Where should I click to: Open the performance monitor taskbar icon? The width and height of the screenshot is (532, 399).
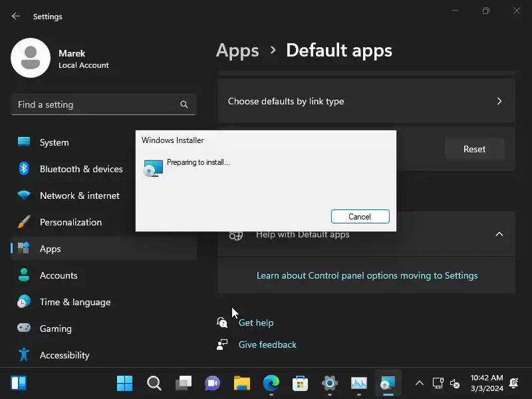(359, 384)
